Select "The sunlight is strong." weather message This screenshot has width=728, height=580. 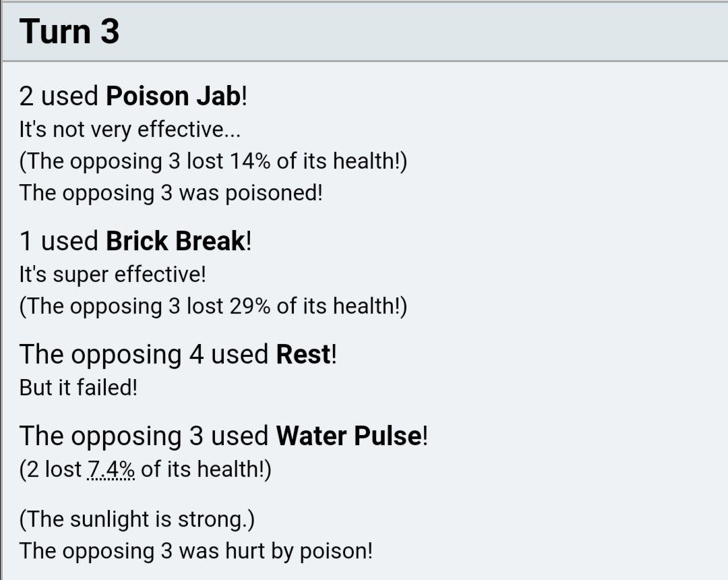pyautogui.click(x=137, y=519)
